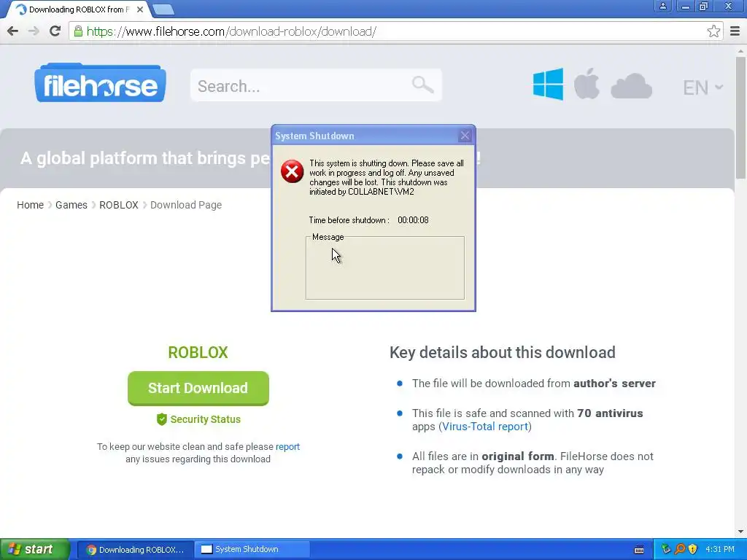Viewport: 747px width, 560px height.
Task: Select the Windows platform icon
Action: click(548, 84)
